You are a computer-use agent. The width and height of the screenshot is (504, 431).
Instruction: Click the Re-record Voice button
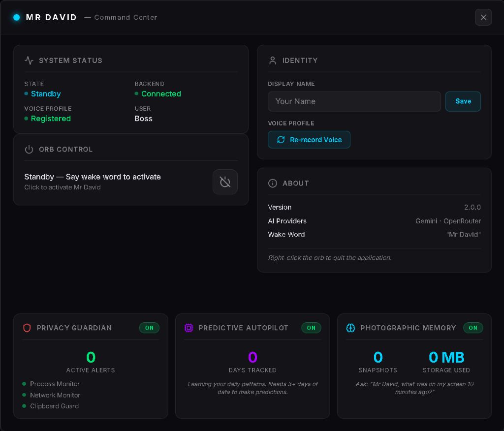click(309, 140)
